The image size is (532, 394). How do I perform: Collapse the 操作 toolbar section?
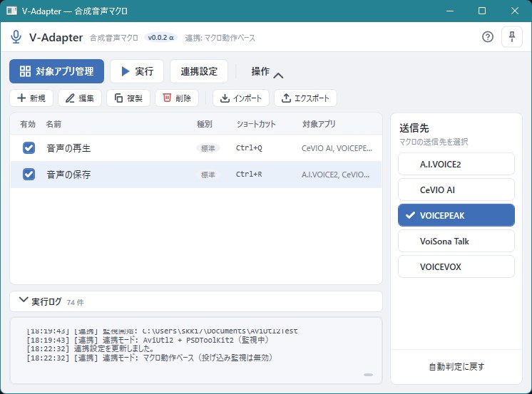[x=267, y=71]
